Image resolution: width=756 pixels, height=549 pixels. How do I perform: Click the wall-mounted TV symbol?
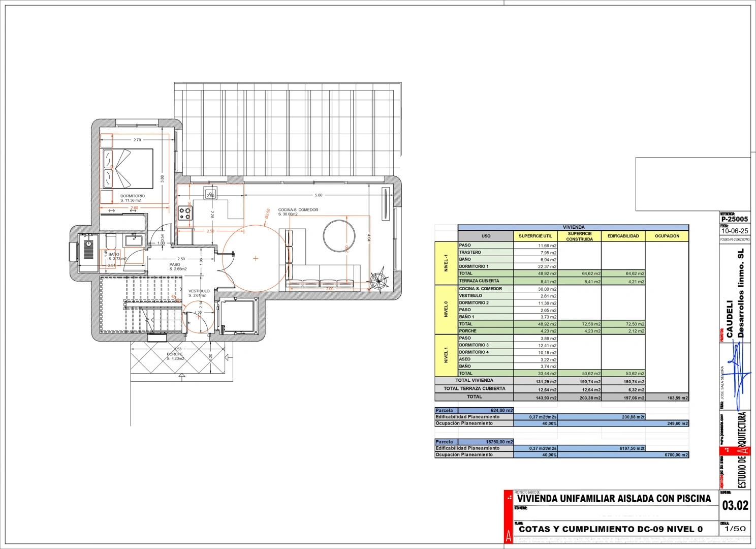coord(386,204)
